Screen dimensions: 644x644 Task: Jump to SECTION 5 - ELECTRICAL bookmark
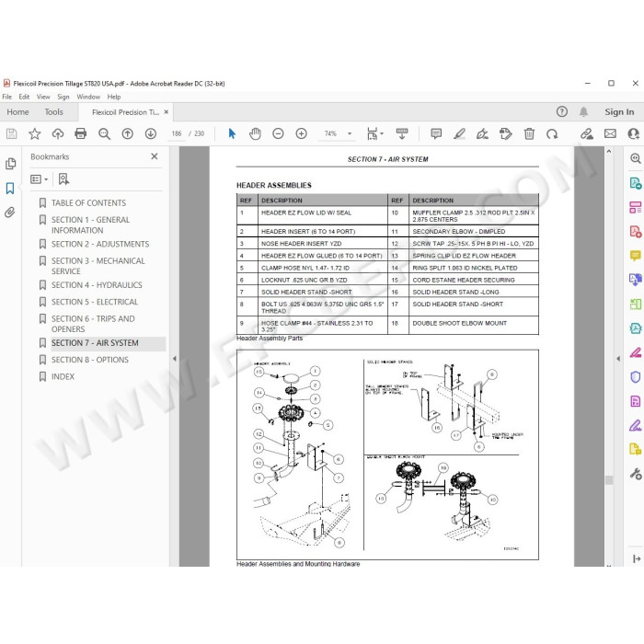click(95, 302)
